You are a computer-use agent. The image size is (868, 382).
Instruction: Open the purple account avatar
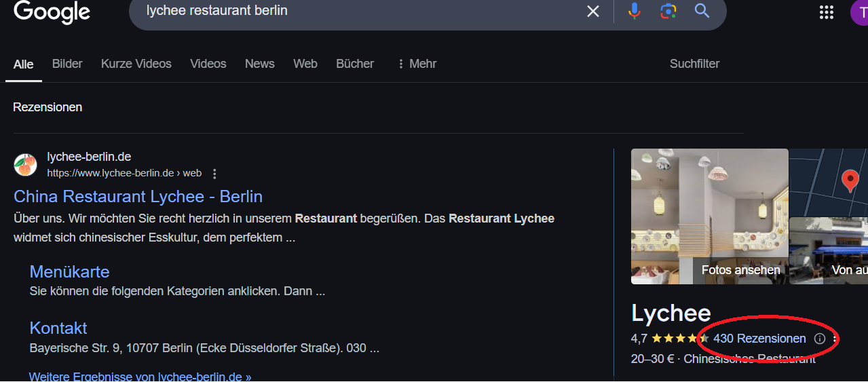(859, 12)
